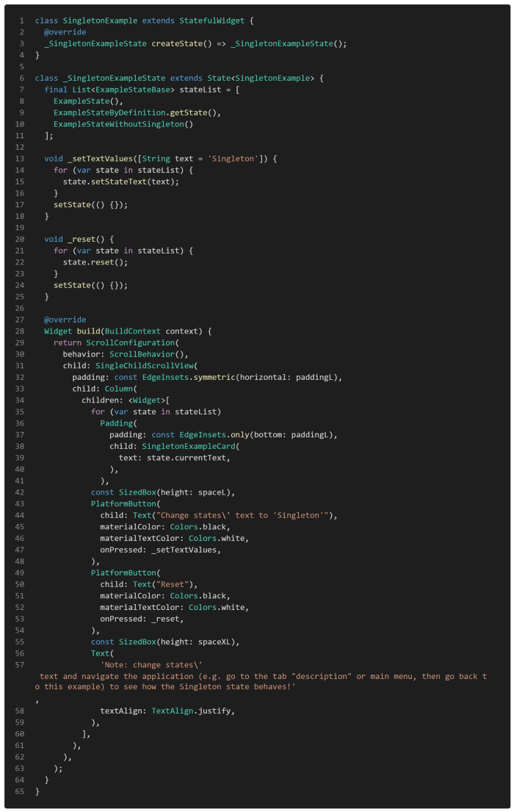
Task: Click 'SingletonExampleCard(' on line 38
Action: (191, 446)
